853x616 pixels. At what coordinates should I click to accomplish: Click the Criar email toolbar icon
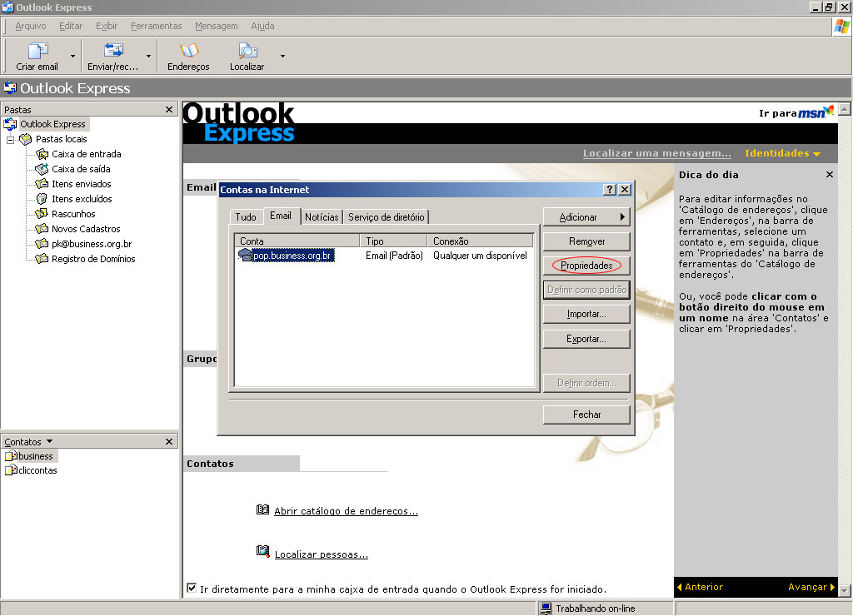37,52
